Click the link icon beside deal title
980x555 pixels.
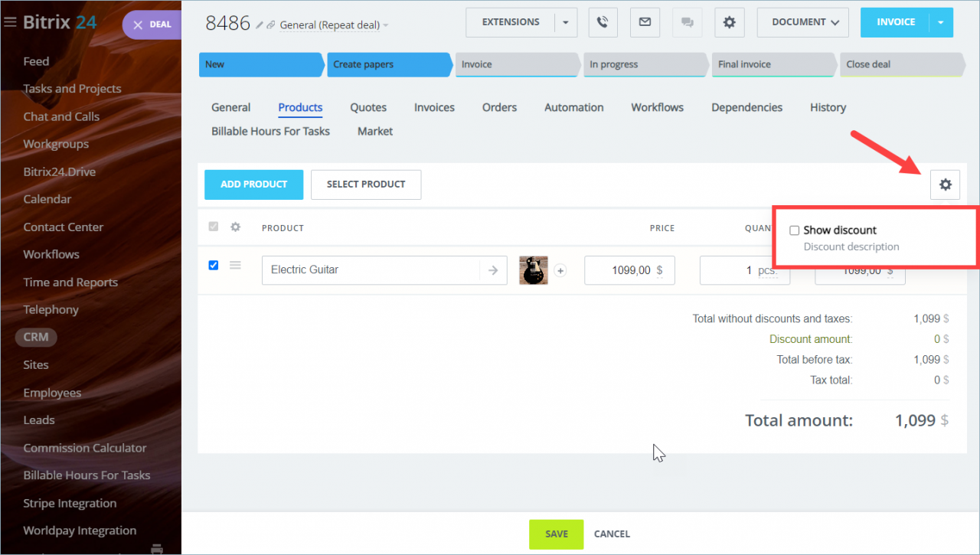(271, 25)
